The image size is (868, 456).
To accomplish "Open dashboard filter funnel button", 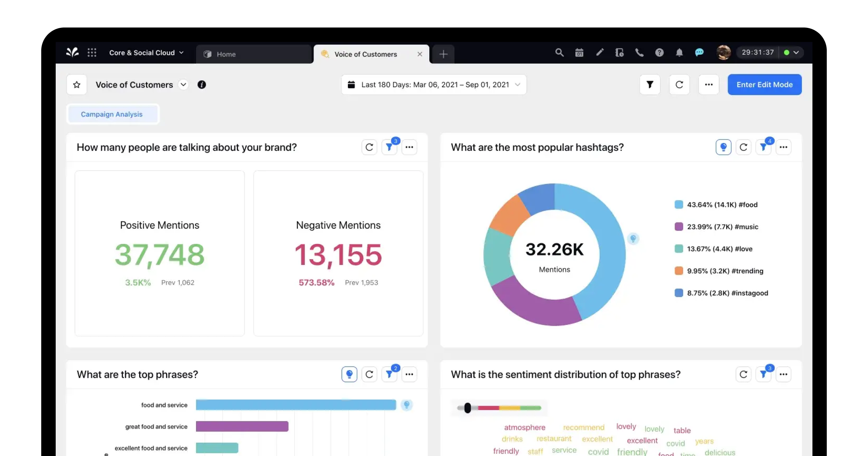I will [650, 85].
